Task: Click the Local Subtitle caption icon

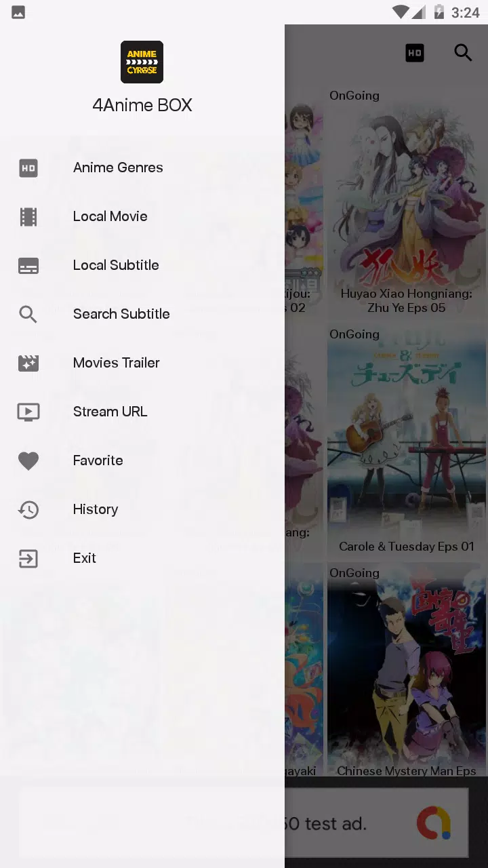Action: (x=28, y=265)
